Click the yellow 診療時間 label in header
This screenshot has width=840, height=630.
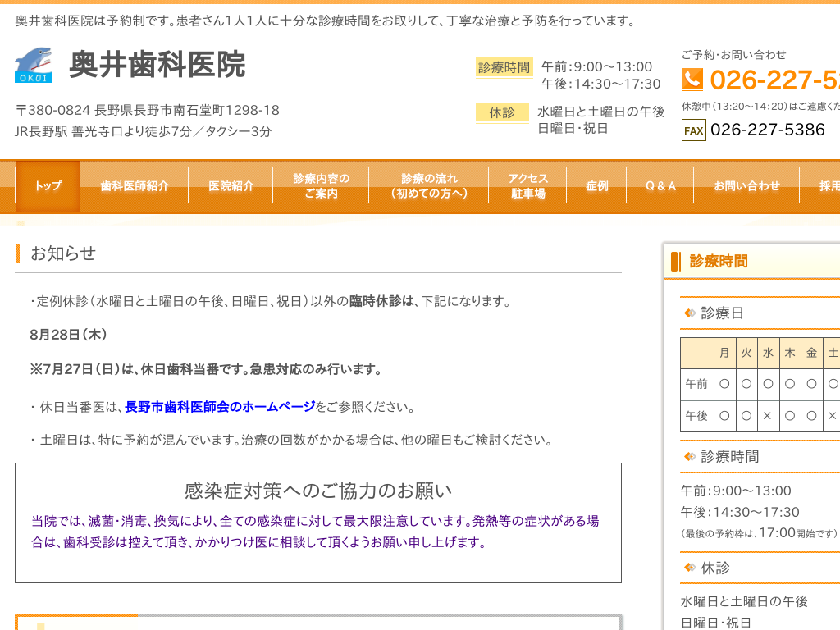[x=504, y=67]
